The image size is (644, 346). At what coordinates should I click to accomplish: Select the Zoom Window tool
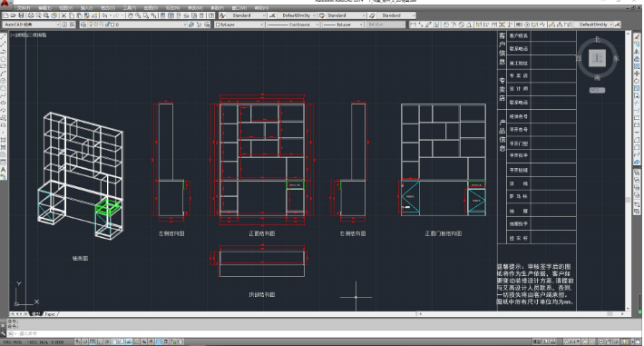point(146,15)
